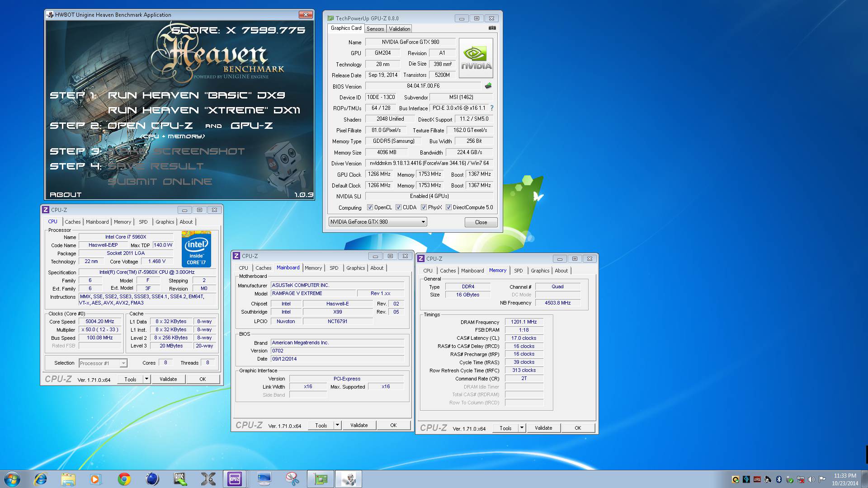Click the Core Speed value 5004.20 MHz

pos(100,322)
